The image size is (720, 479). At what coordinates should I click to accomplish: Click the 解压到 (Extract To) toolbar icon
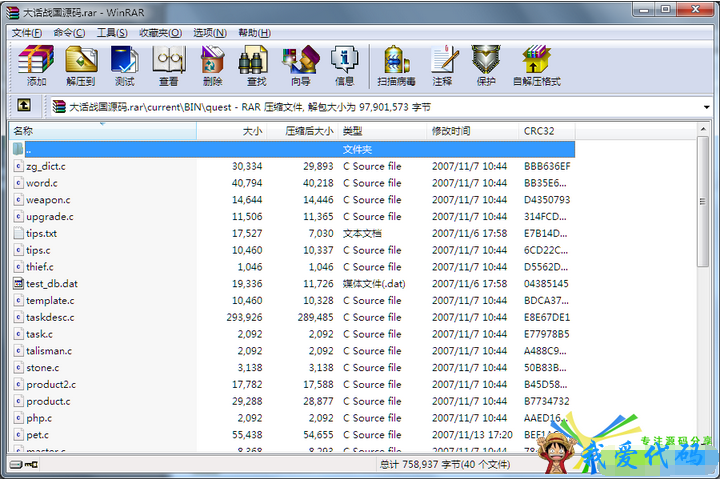coord(81,60)
